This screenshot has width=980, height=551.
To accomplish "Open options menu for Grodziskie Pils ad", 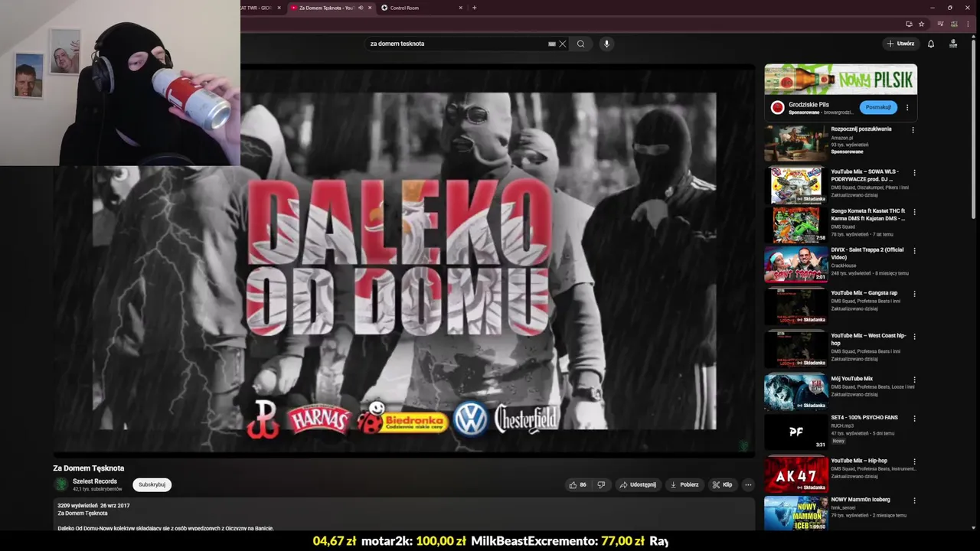I will tap(907, 108).
